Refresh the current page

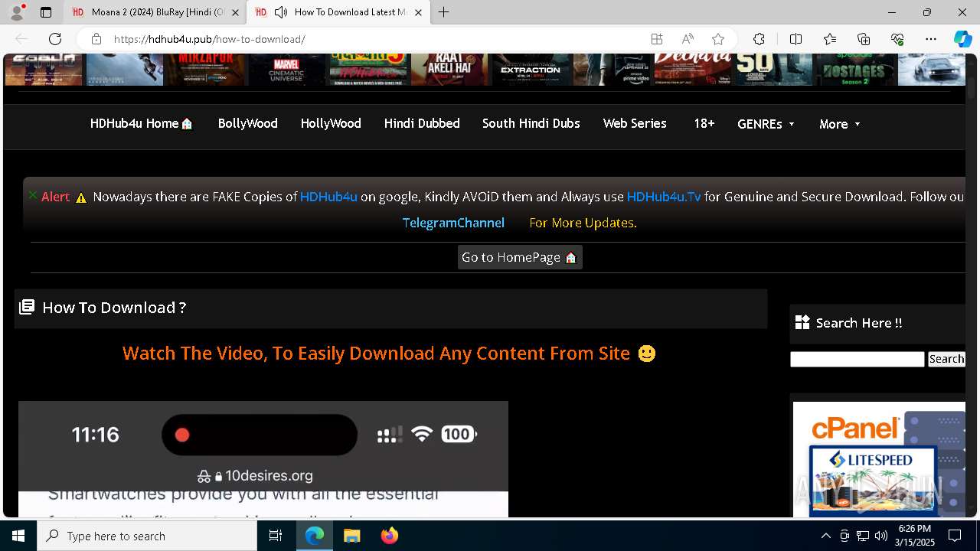[55, 39]
